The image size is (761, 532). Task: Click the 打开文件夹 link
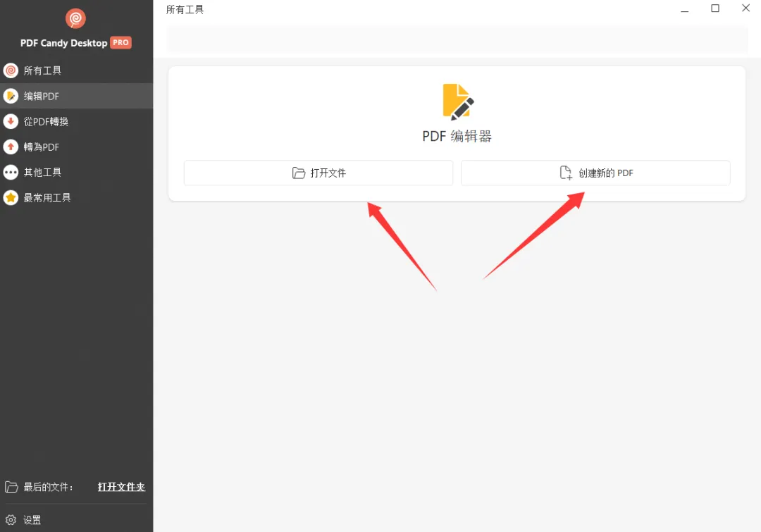(121, 487)
